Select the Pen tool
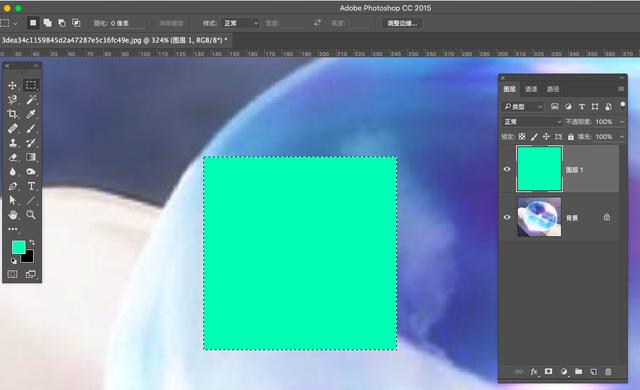Image resolution: width=640 pixels, height=390 pixels. pyautogui.click(x=12, y=186)
